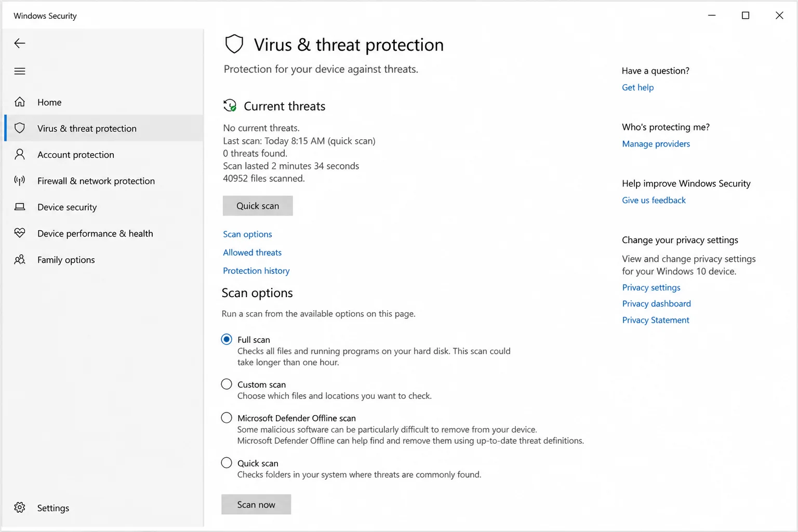Open the Privacy settings link
Screen dimensions: 798x532
pos(651,287)
